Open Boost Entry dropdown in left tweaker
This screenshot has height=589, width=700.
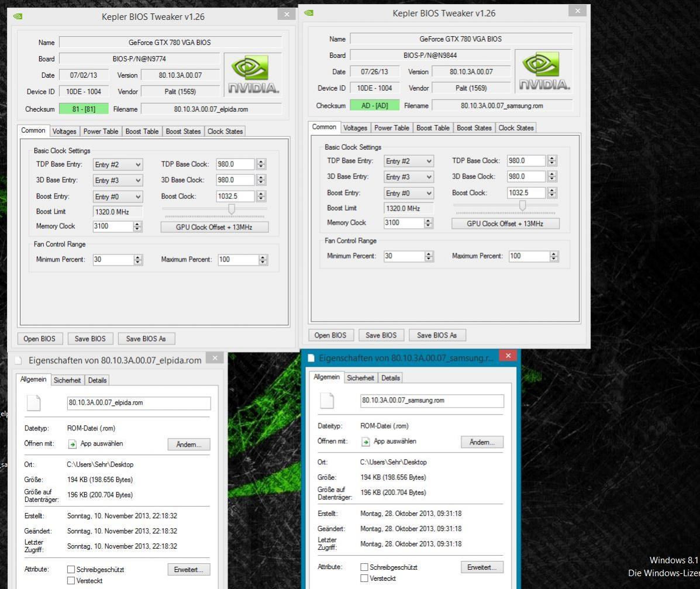(x=118, y=197)
